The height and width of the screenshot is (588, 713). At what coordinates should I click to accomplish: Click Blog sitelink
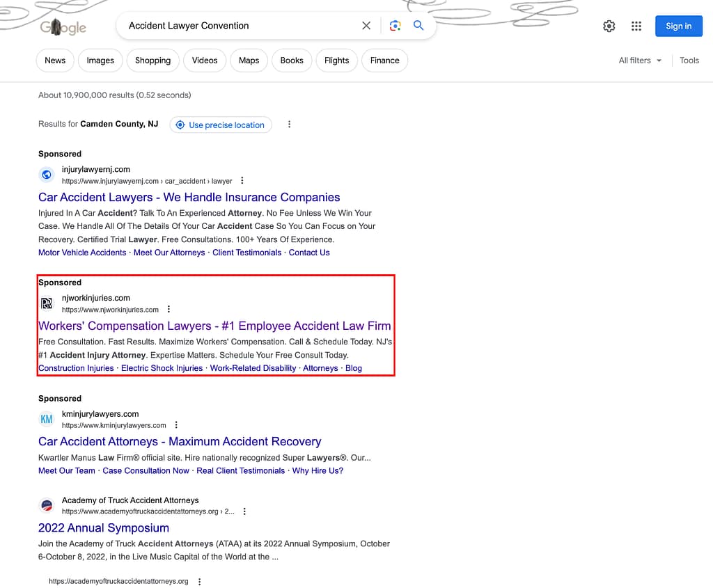click(x=353, y=368)
